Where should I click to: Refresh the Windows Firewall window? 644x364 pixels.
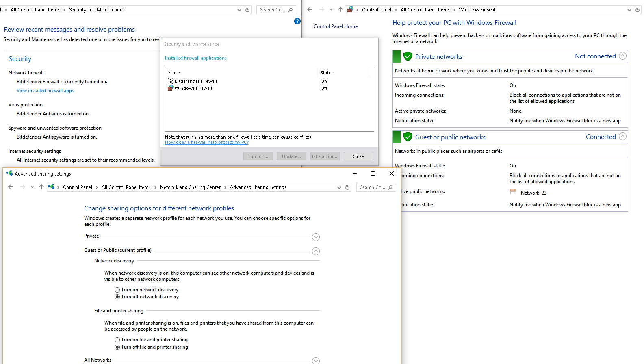637,10
